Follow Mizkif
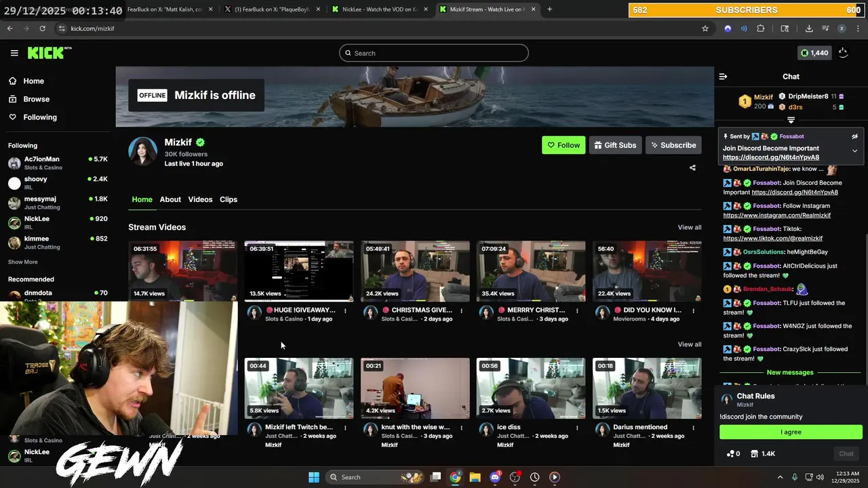This screenshot has width=868, height=488. click(564, 145)
